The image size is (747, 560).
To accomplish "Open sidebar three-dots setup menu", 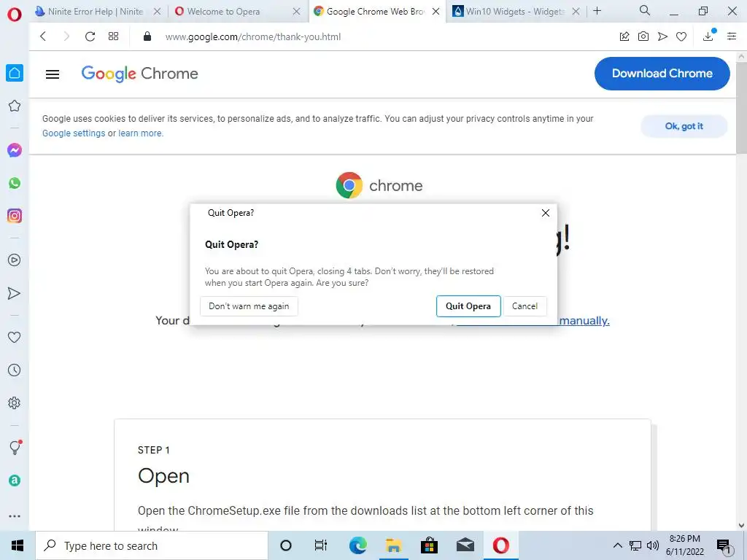I will [x=15, y=516].
